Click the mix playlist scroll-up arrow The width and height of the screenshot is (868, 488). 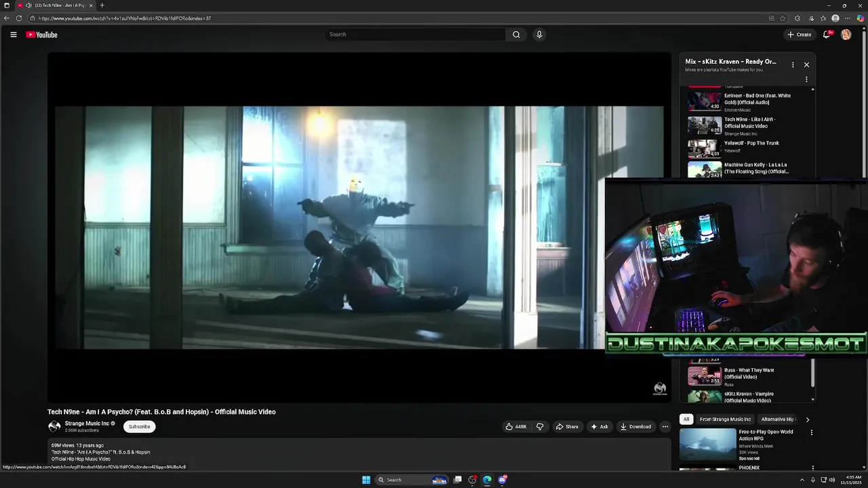click(812, 89)
